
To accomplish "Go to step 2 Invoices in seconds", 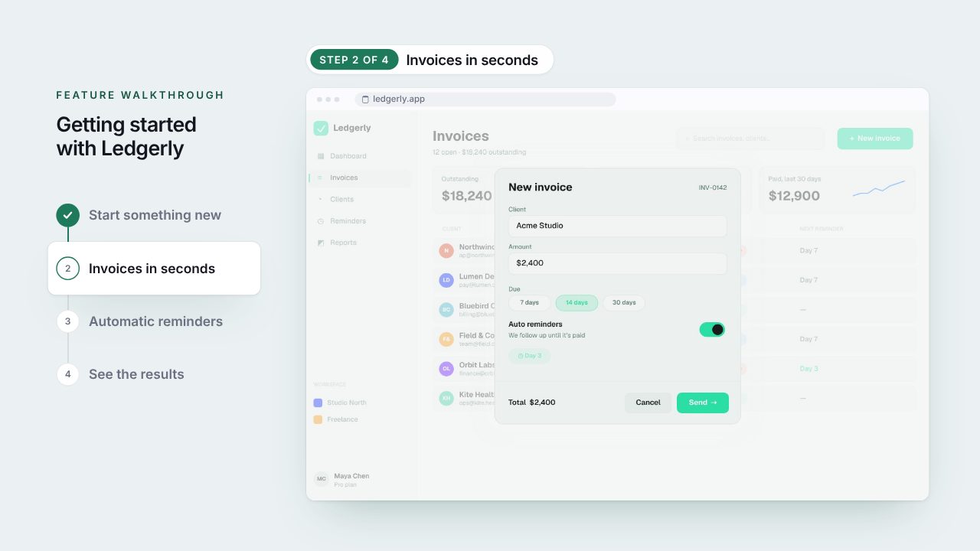I will click(x=154, y=269).
